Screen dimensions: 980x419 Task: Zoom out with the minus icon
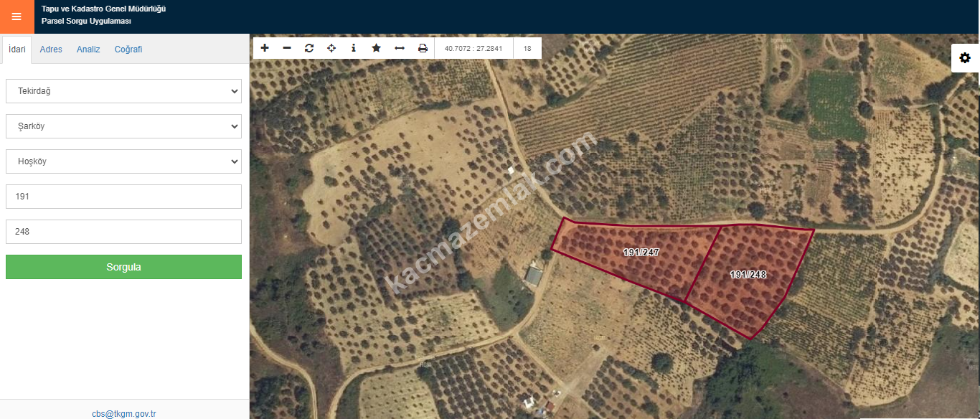pos(287,48)
